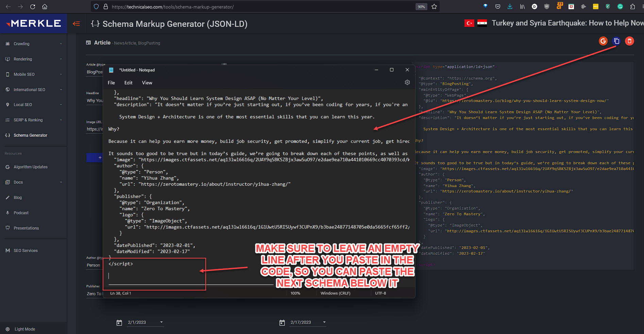Expand the Local SEO section
The width and height of the screenshot is (644, 334).
coord(34,104)
